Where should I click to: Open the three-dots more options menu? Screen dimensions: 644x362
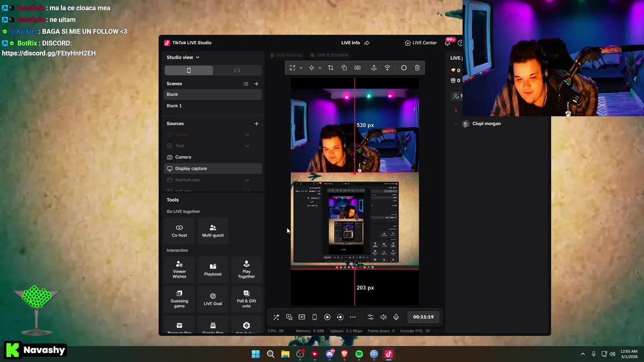[353, 317]
